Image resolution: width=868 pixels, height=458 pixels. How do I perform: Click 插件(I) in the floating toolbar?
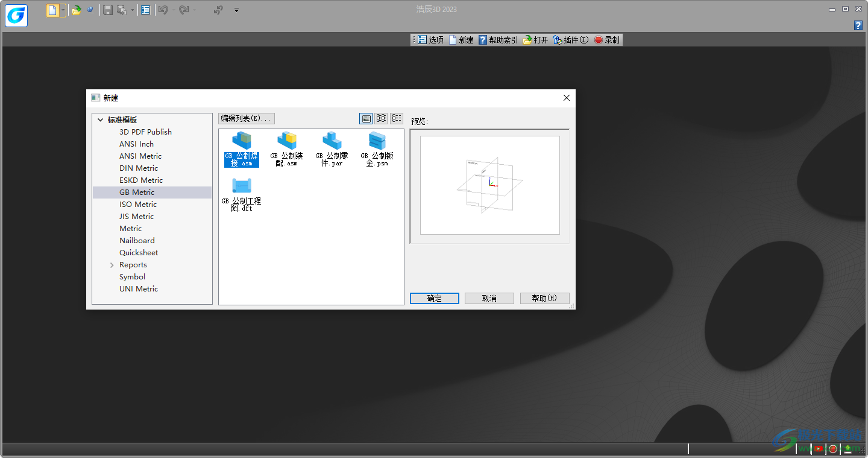tap(571, 40)
